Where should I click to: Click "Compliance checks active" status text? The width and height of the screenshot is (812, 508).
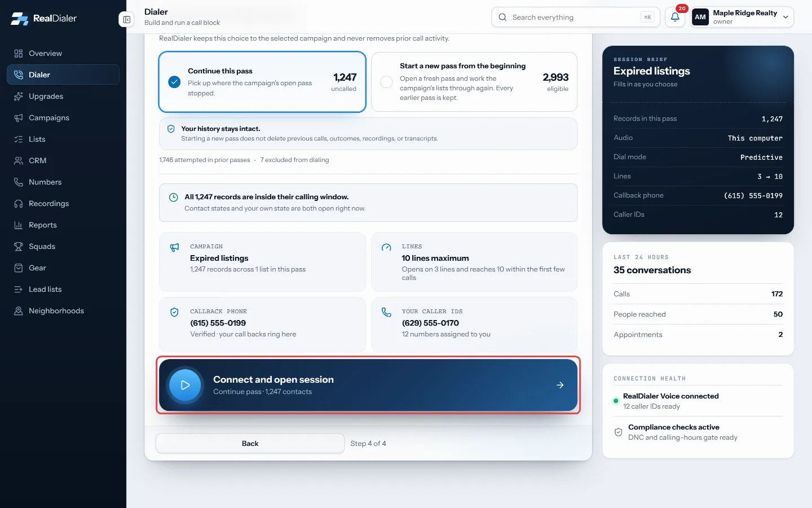point(674,427)
